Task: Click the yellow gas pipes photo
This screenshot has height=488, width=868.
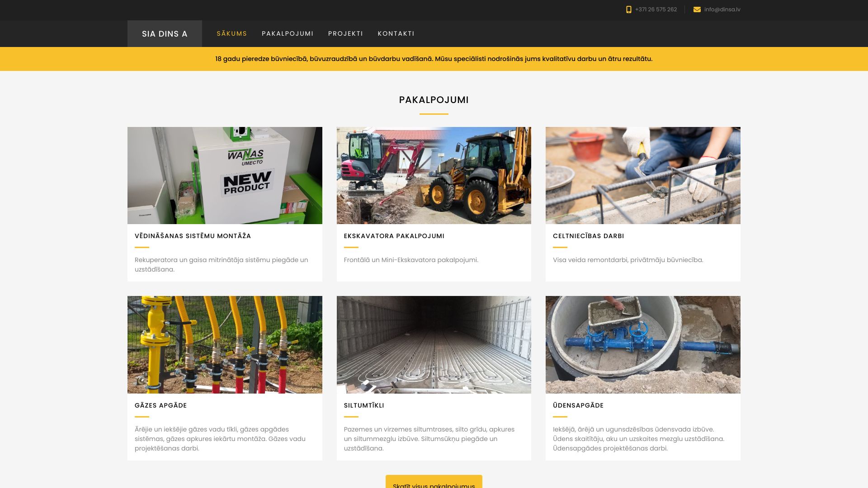Action: click(x=225, y=344)
